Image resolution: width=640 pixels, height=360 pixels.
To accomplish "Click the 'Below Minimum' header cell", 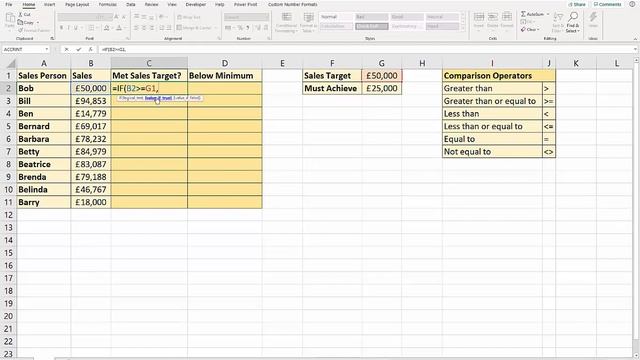I will [x=224, y=76].
